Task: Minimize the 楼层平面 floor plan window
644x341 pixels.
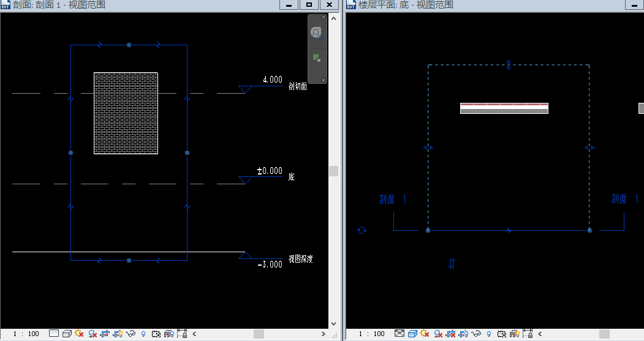Action: point(635,4)
